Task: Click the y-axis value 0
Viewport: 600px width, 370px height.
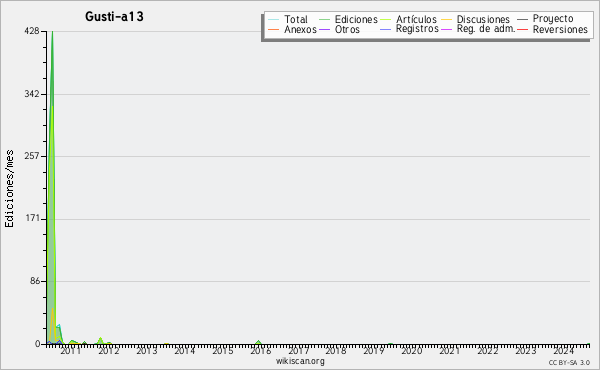Action: click(38, 344)
